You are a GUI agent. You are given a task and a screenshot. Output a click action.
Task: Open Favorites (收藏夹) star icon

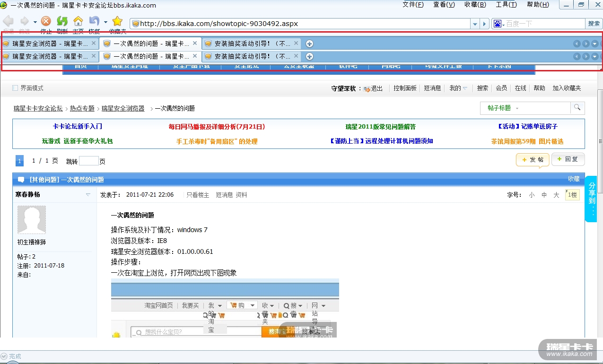pyautogui.click(x=117, y=21)
